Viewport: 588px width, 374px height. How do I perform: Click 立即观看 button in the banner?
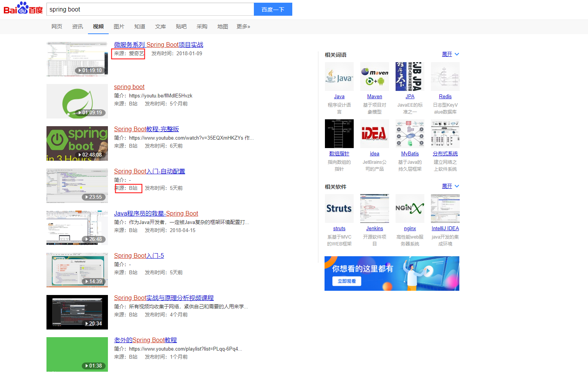347,281
